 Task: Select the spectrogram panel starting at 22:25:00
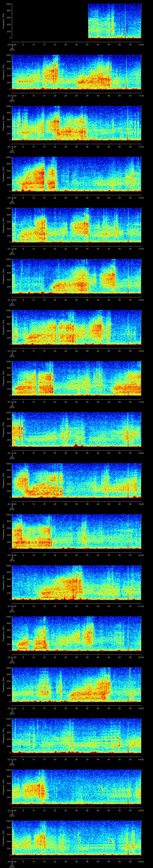tap(76, 838)
